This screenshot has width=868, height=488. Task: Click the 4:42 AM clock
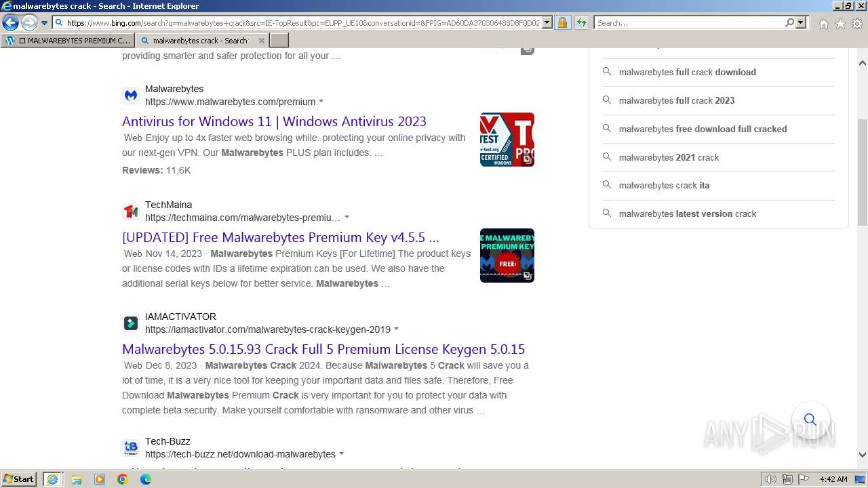pos(833,479)
